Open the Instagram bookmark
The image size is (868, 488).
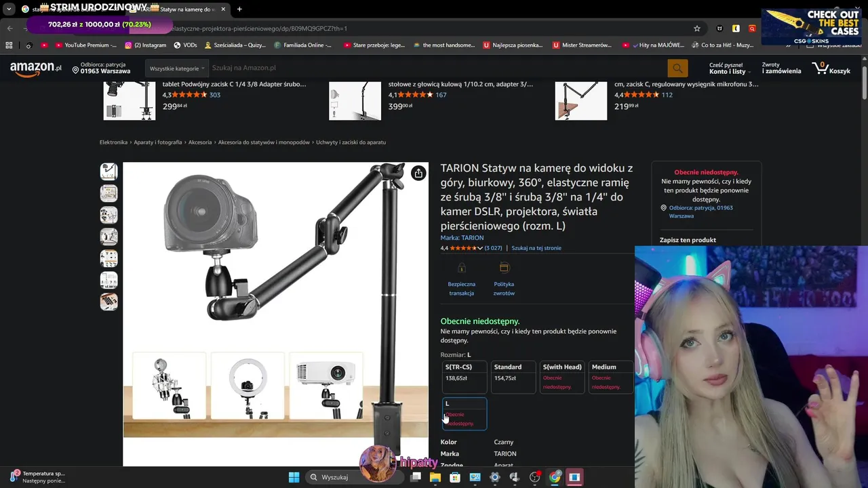coord(146,45)
